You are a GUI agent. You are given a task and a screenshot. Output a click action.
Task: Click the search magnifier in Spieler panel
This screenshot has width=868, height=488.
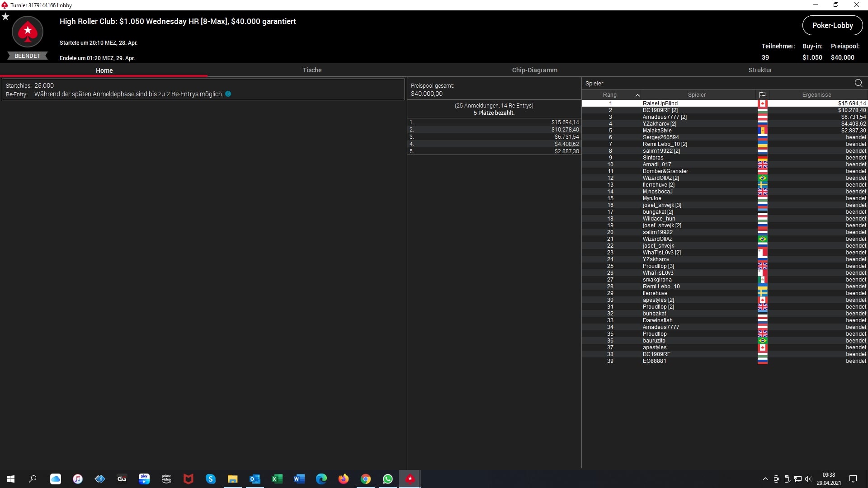click(858, 83)
